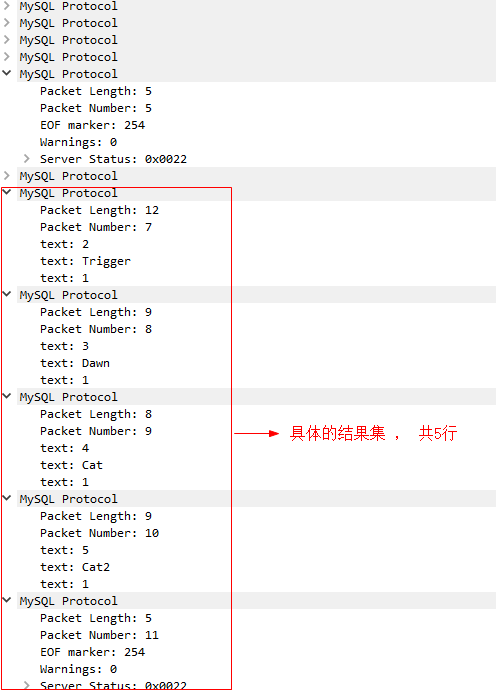Select the text: Cat row
The image size is (496, 693).
coord(71,465)
